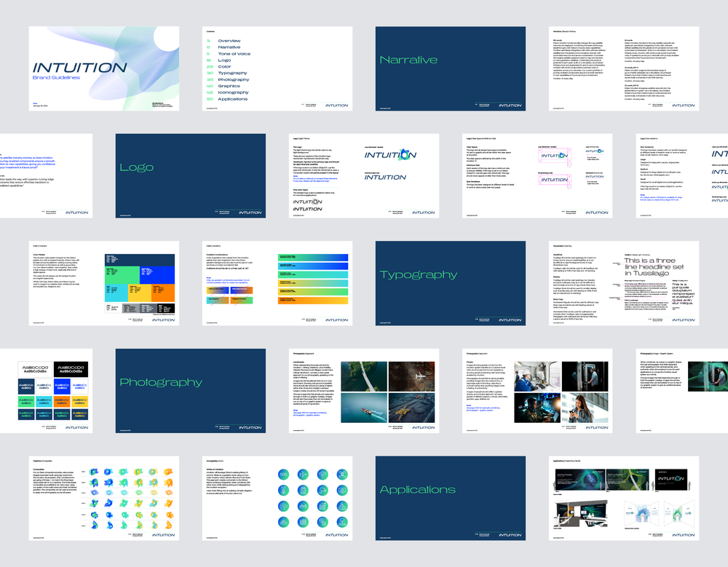
Task: Open the Narrative text page slide
Action: (x=624, y=68)
